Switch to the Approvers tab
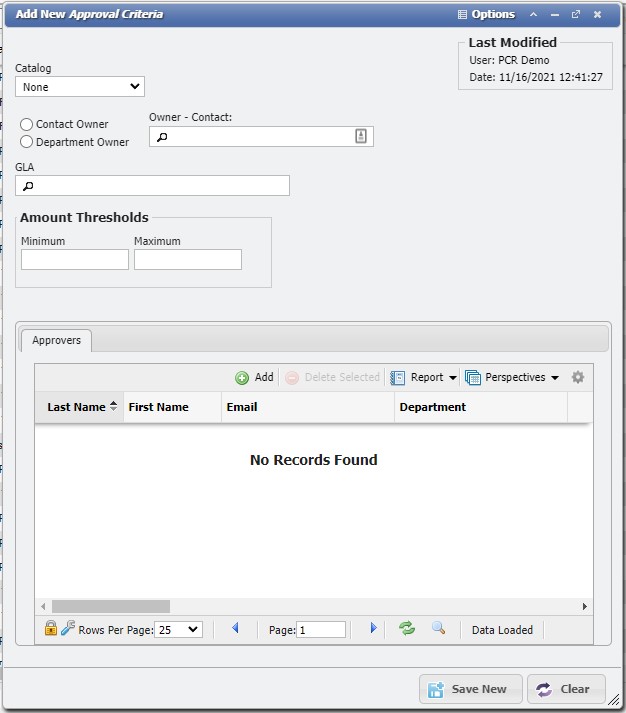 56,340
